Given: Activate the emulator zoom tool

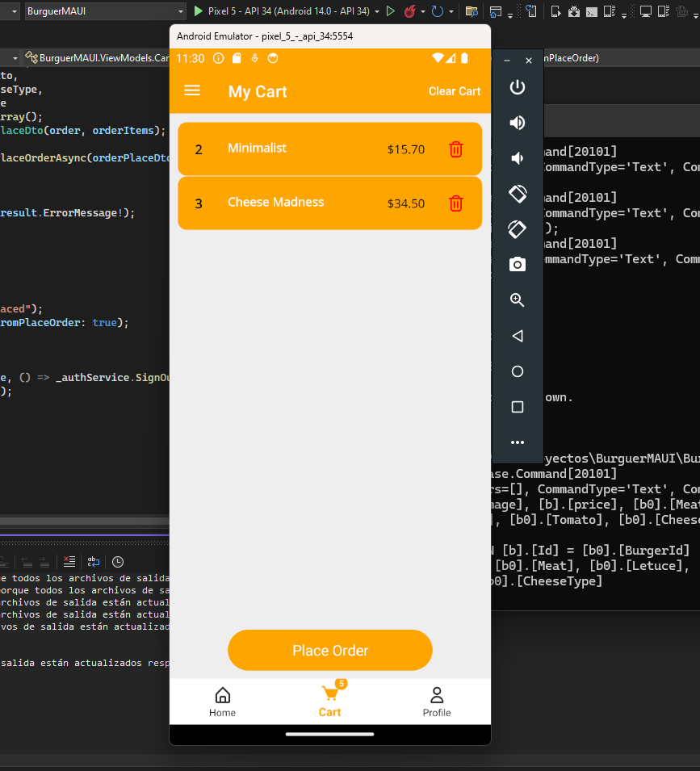Looking at the screenshot, I should (518, 300).
